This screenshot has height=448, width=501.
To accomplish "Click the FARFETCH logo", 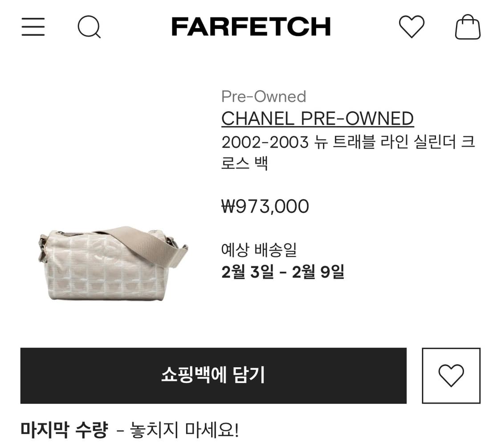I will click(x=251, y=27).
